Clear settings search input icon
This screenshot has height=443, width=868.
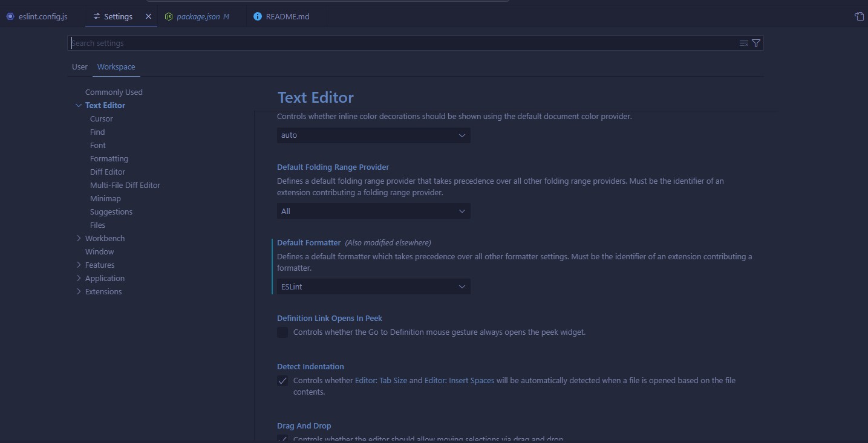[744, 43]
